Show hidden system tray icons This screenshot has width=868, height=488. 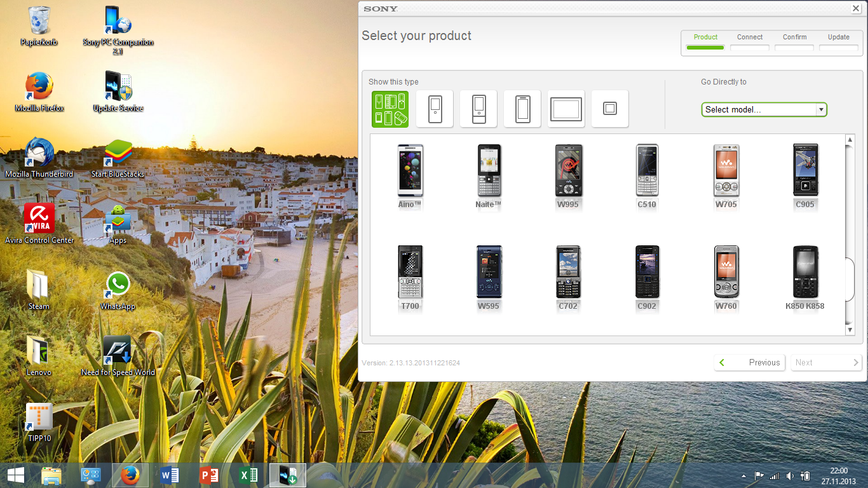(x=744, y=476)
